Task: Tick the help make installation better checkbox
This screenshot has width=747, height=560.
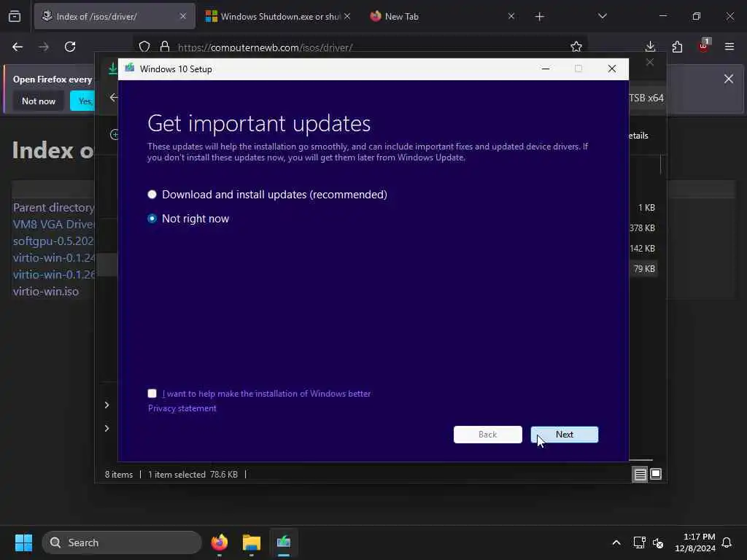Action: coord(152,393)
